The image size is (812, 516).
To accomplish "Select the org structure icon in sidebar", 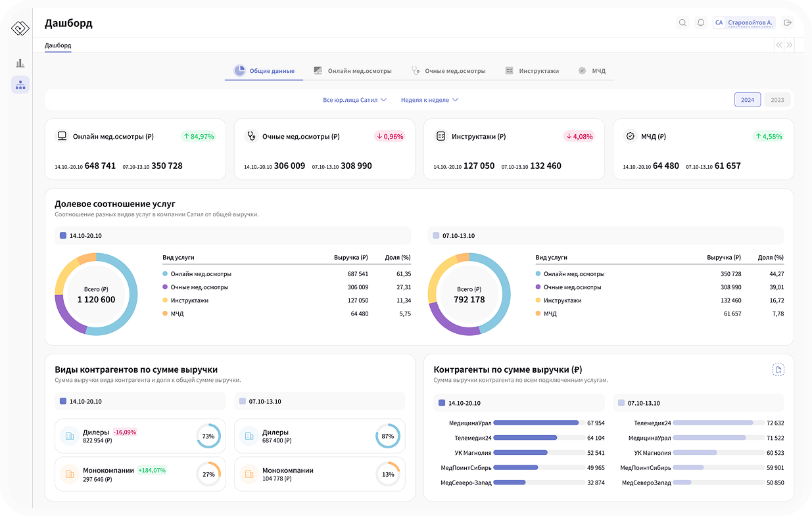I will pos(20,85).
